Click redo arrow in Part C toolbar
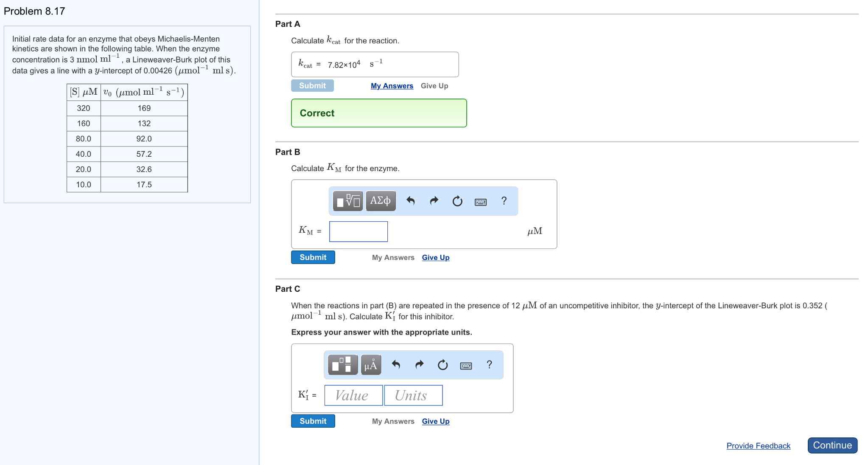 coord(419,365)
